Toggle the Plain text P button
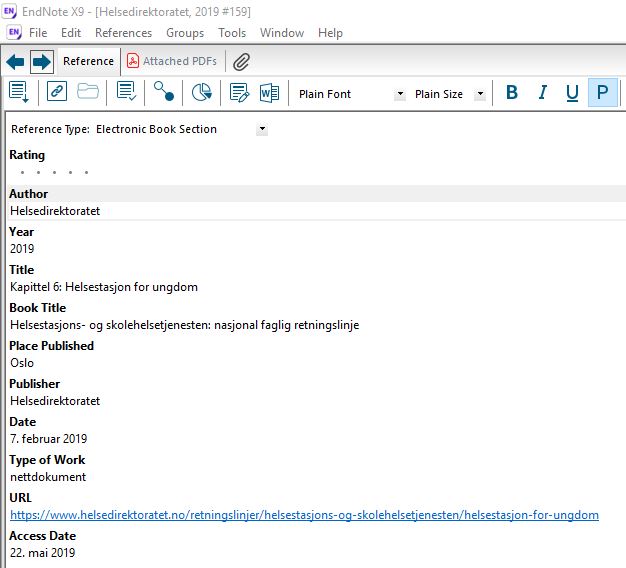Image resolution: width=626 pixels, height=568 pixels. coord(602,93)
